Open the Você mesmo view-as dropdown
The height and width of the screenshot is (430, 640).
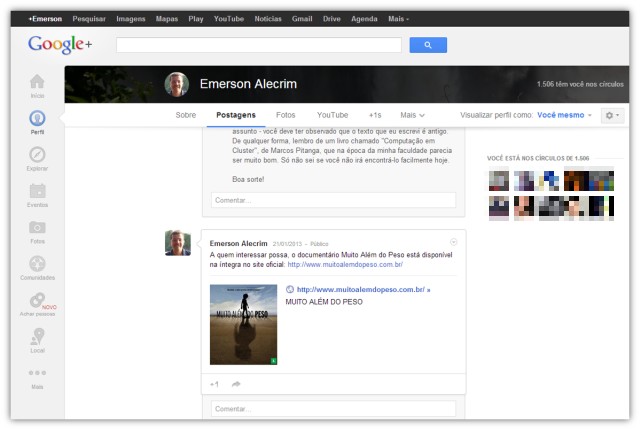pos(564,115)
